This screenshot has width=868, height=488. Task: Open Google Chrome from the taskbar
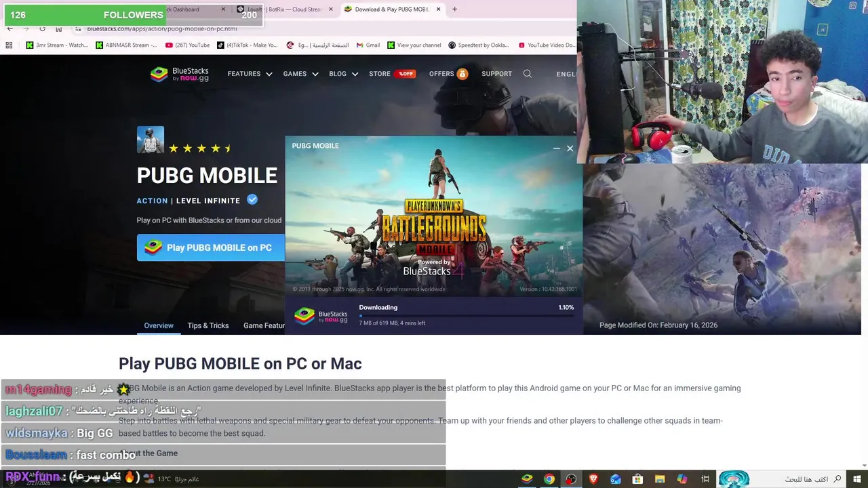(x=549, y=479)
